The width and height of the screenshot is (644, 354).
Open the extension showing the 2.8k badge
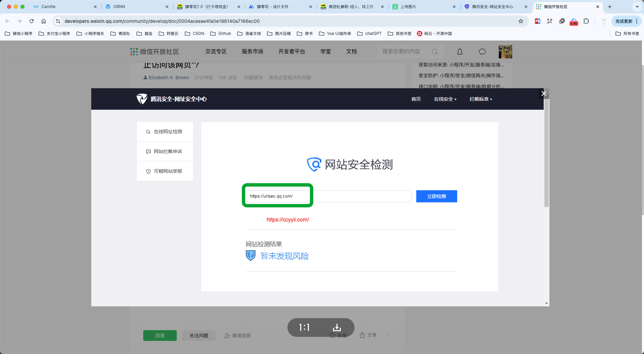(574, 22)
